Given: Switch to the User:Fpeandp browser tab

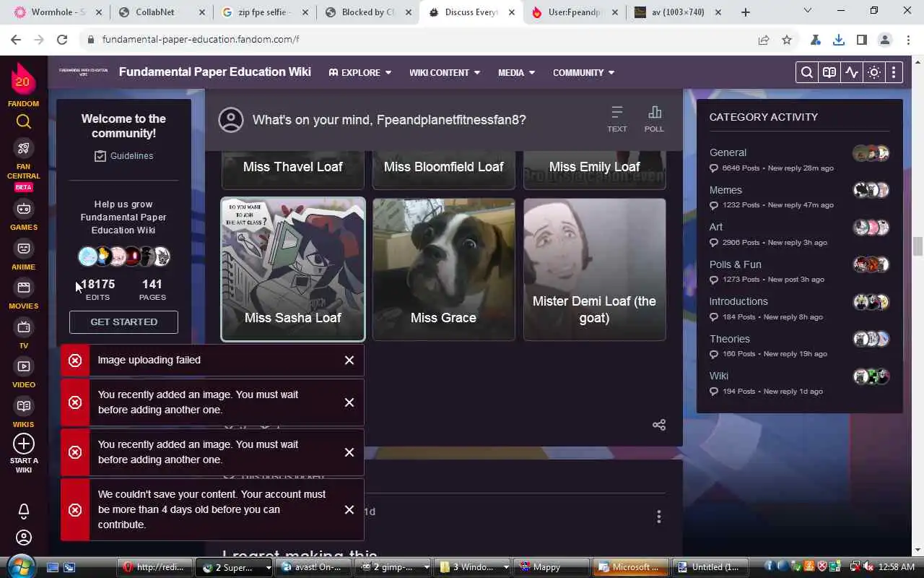Looking at the screenshot, I should pos(576,12).
